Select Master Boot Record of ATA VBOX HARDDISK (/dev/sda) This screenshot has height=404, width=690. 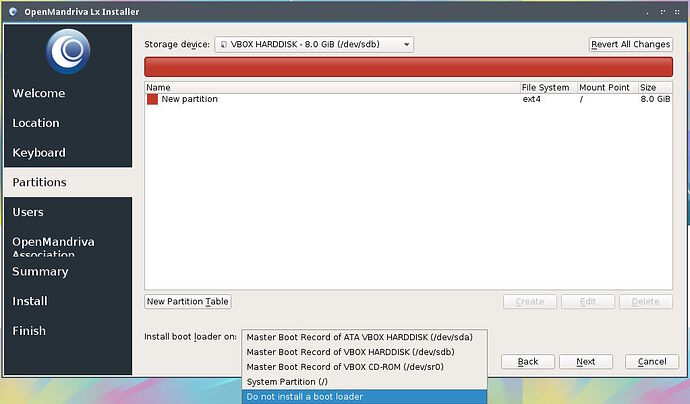coord(365,337)
